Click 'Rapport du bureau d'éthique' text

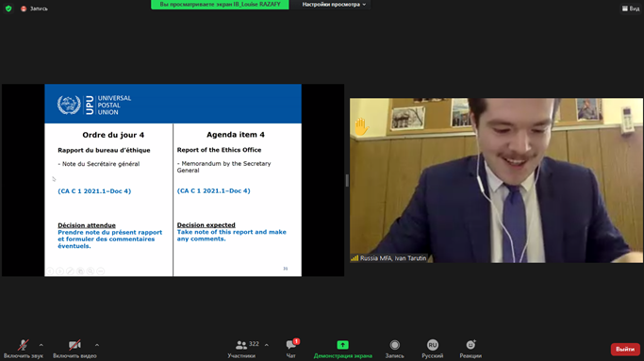(104, 150)
